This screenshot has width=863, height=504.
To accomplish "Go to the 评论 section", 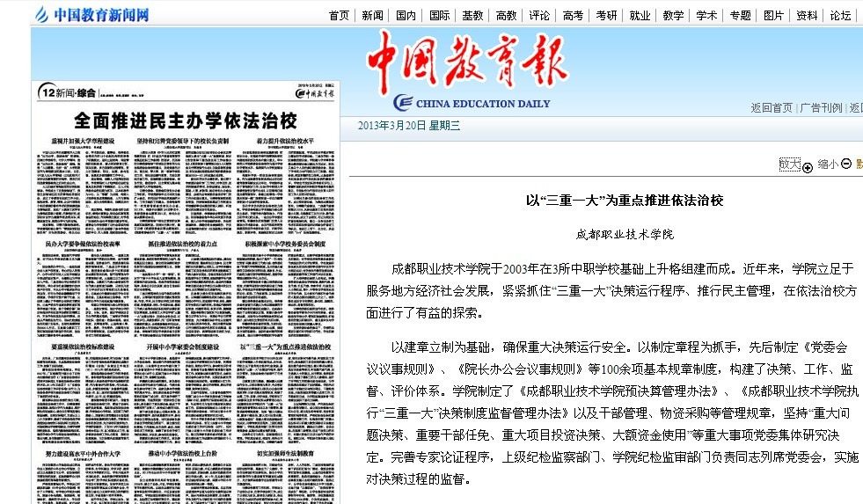I will click(x=539, y=16).
